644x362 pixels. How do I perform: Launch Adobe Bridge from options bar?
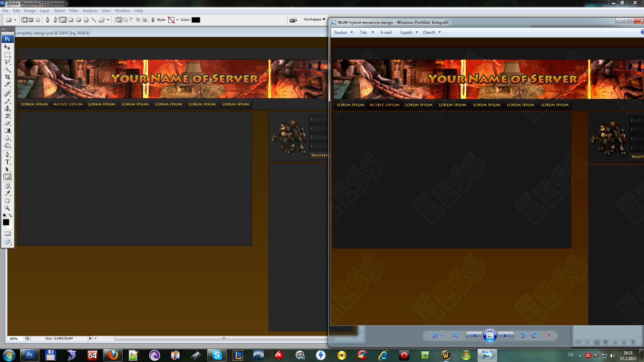pos(293,20)
